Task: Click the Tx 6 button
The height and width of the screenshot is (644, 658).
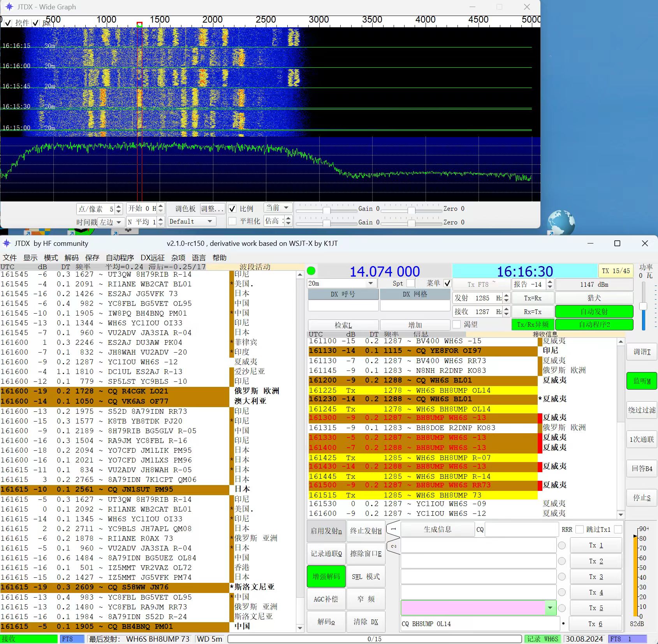Action: click(x=595, y=624)
